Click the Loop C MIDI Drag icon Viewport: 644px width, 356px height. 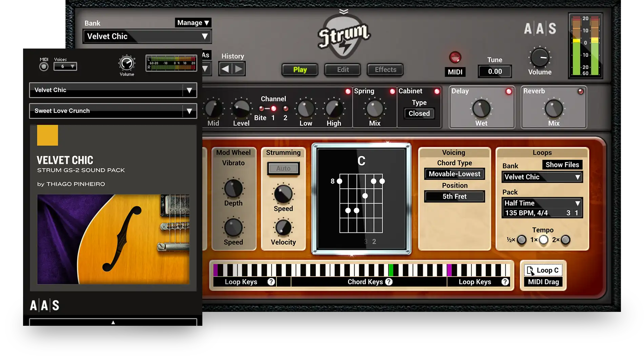(530, 270)
